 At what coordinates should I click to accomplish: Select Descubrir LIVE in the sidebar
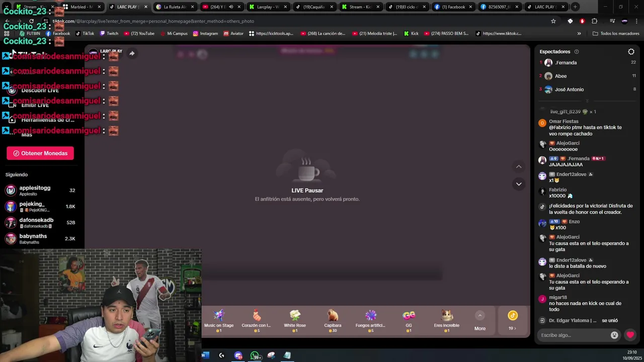coord(40,90)
